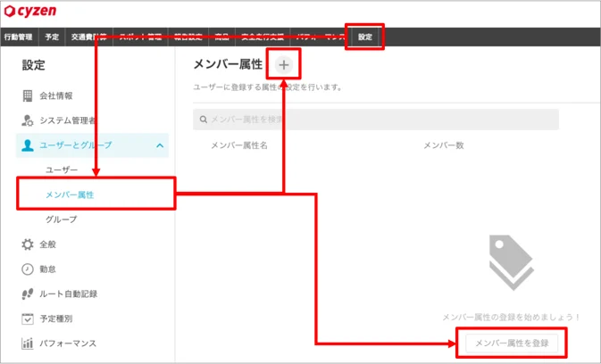
Task: Click the cyzen logo
Action: point(30,11)
